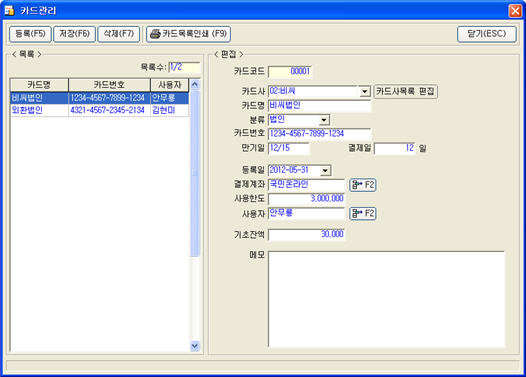Image resolution: width=526 pixels, height=377 pixels.
Task: Click the 삭제(F7) delete button
Action: pos(119,34)
